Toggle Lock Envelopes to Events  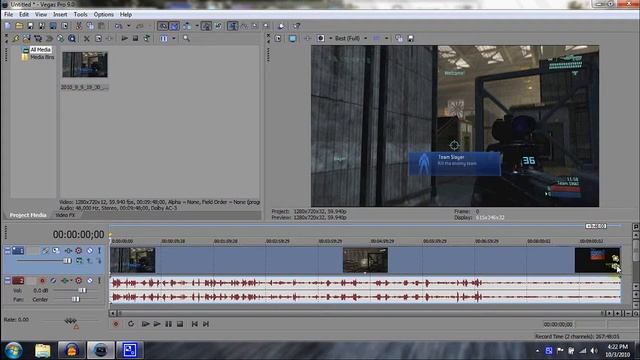pos(207,26)
